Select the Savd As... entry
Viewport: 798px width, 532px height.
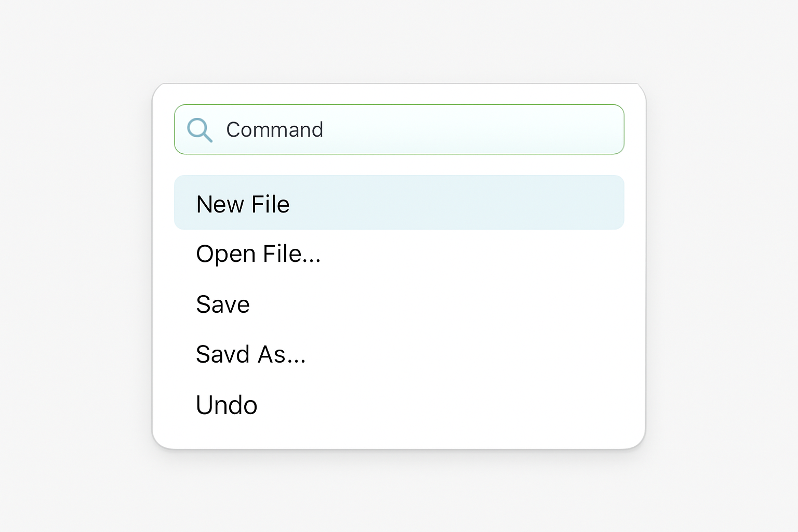tap(399, 355)
